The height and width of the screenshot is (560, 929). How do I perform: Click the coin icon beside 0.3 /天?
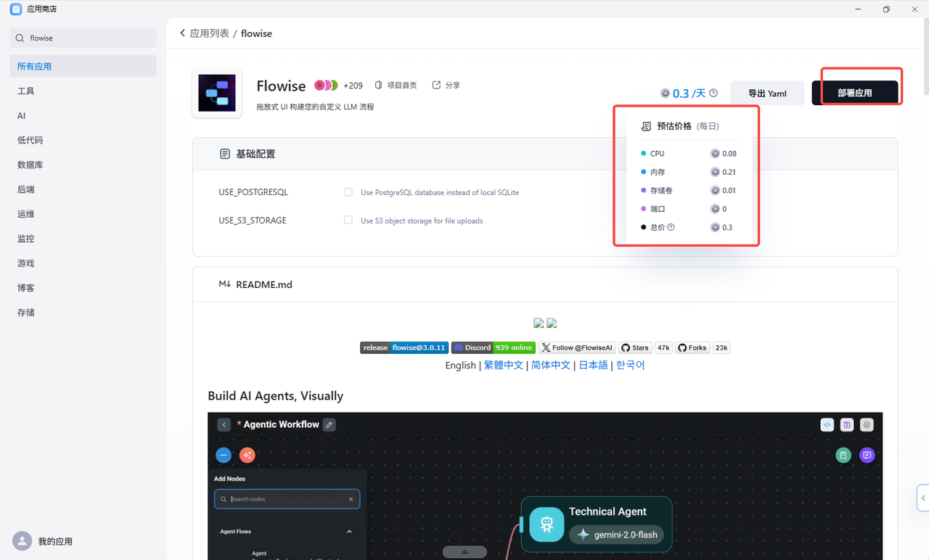[x=665, y=94]
